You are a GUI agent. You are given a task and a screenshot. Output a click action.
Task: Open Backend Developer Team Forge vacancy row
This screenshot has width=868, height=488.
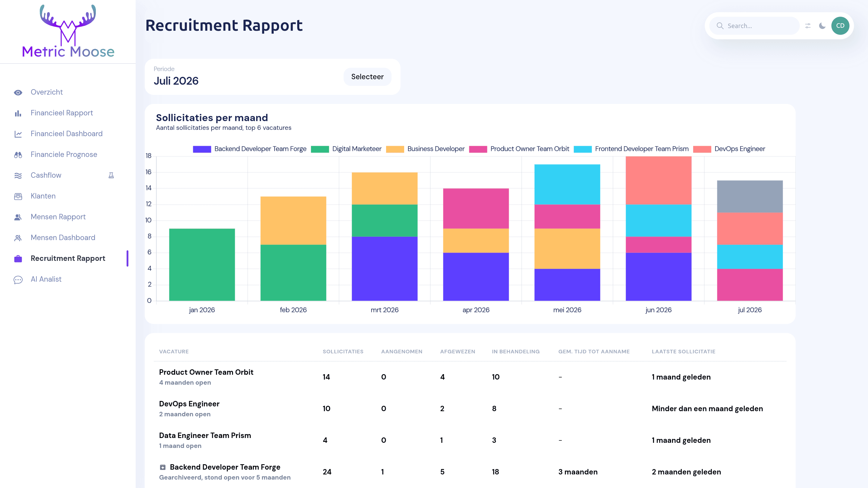[x=470, y=472]
